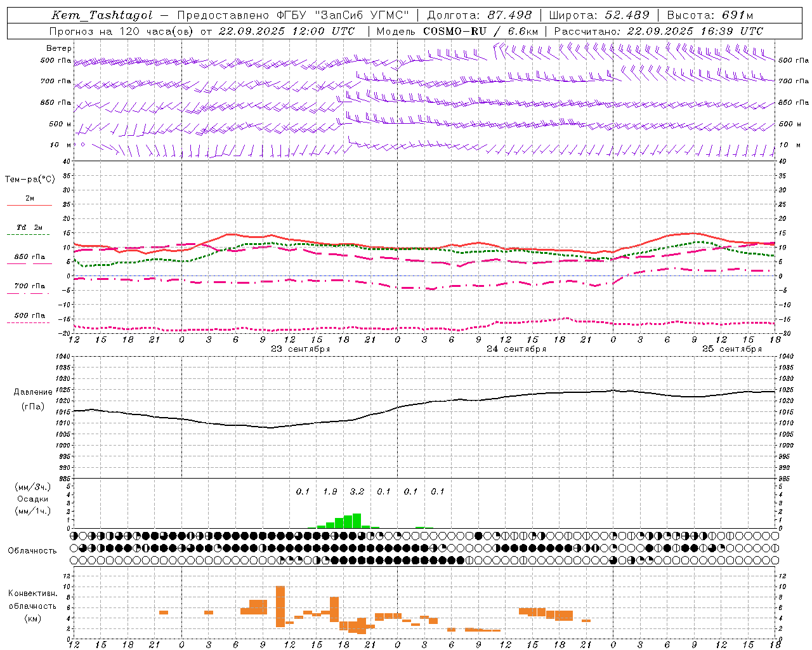This screenshot has width=812, height=650.
Task: Click the '500 гПа' temperature legend entry
Action: pyautogui.click(x=30, y=315)
